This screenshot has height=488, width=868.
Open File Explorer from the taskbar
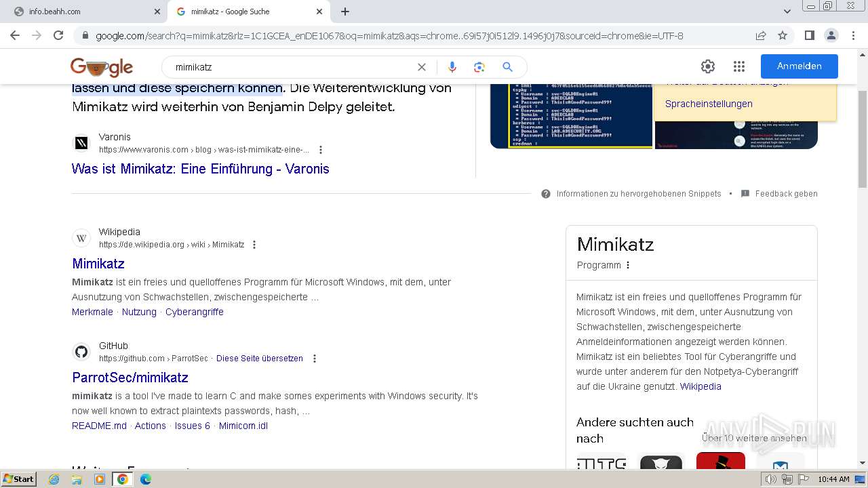(x=77, y=479)
